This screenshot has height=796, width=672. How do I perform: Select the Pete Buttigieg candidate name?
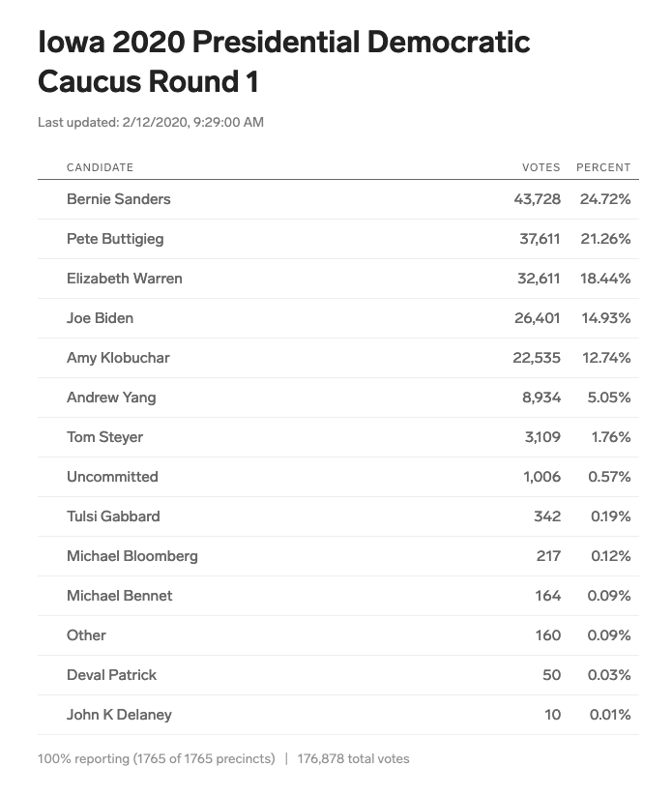(115, 239)
